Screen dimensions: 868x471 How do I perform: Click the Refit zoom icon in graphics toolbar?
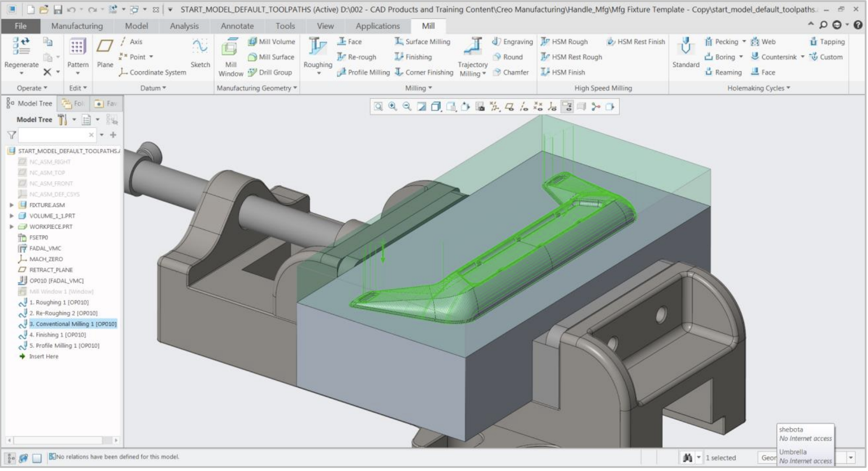pyautogui.click(x=378, y=107)
